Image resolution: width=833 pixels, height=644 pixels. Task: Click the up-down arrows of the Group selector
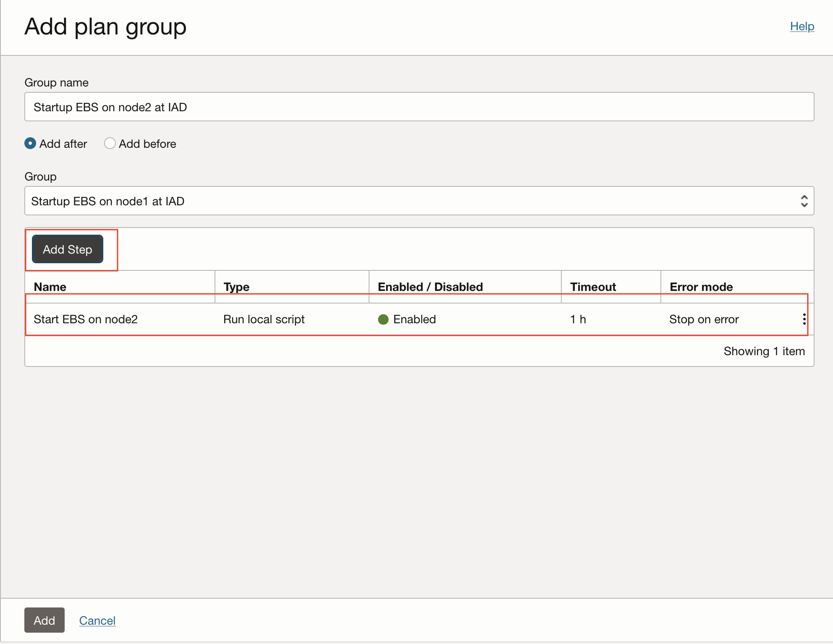[804, 201]
